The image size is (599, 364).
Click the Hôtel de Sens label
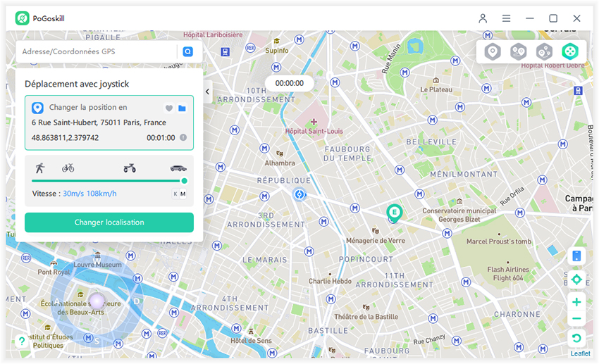(251, 340)
